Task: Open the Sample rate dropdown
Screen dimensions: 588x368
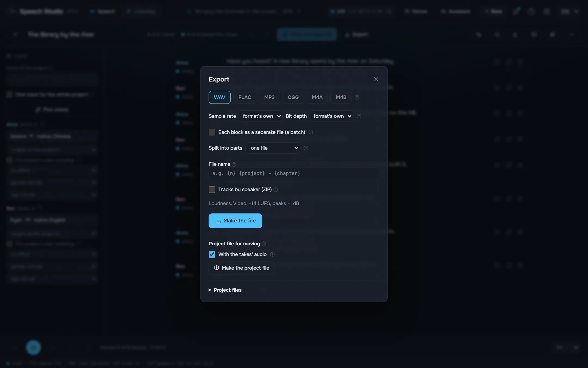Action: (261, 116)
